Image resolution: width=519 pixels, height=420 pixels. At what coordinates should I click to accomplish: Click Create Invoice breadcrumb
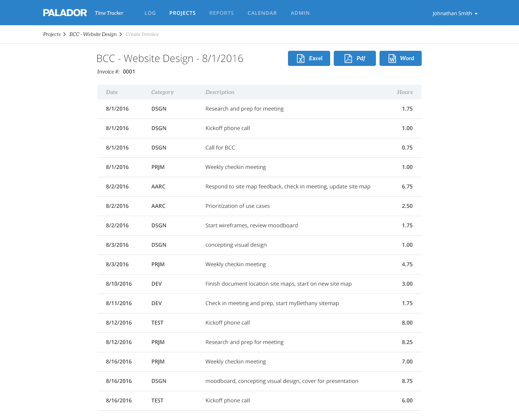point(142,34)
